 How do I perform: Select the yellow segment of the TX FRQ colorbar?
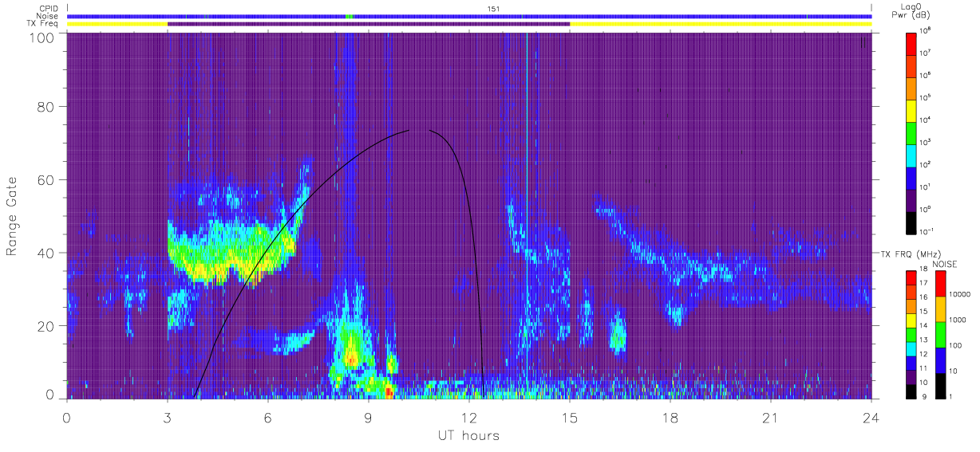[911, 320]
